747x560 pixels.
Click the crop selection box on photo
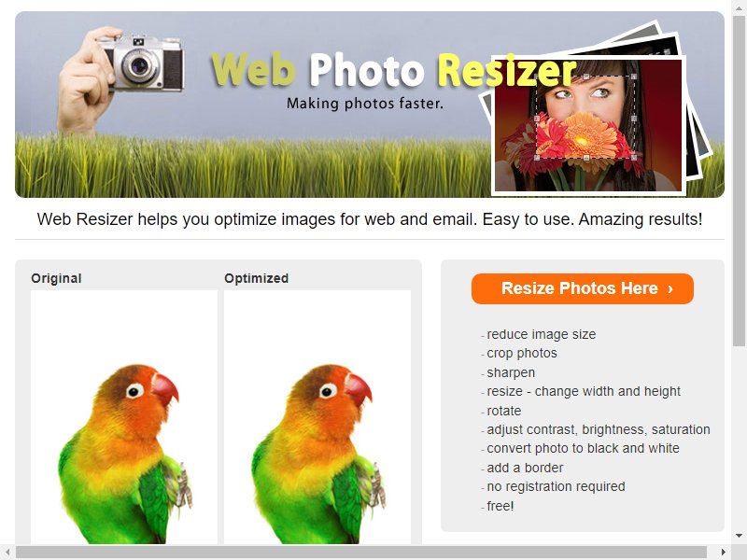[585, 117]
